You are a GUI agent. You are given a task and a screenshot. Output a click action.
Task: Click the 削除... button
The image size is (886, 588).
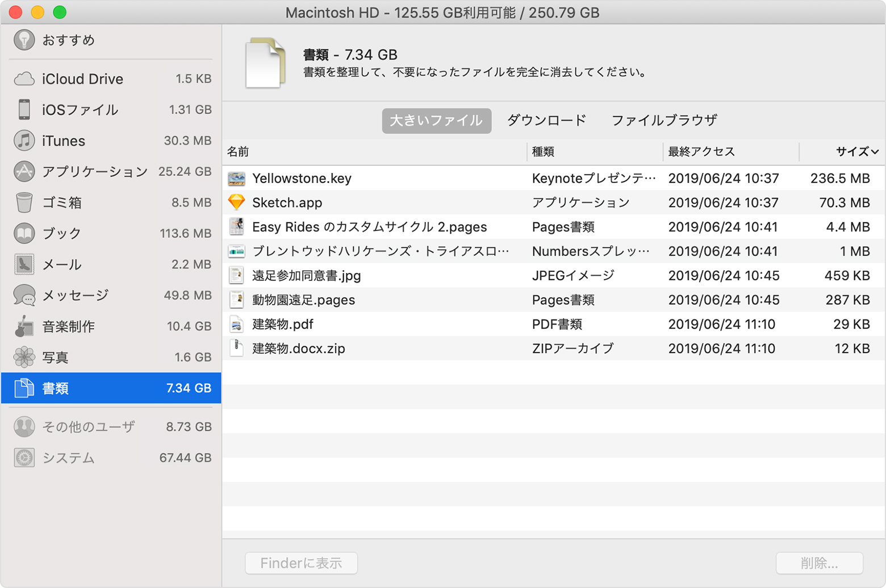[819, 563]
